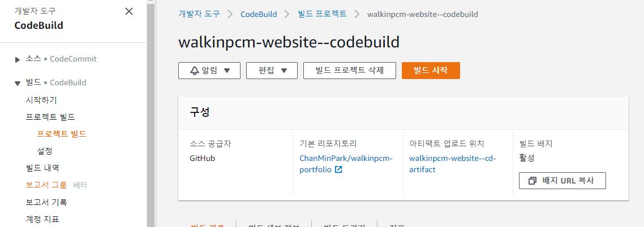
Task: Collapse the 빌드 CodeBuild section
Action: [18, 84]
